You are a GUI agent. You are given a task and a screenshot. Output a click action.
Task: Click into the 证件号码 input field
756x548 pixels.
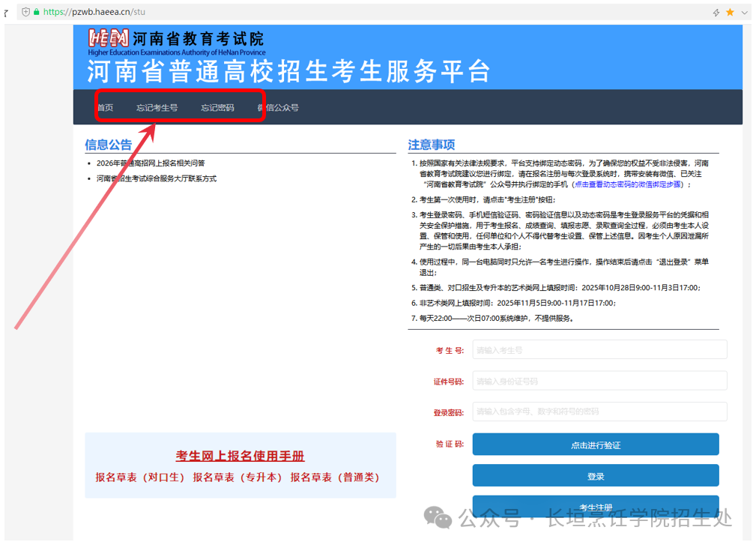pos(599,381)
